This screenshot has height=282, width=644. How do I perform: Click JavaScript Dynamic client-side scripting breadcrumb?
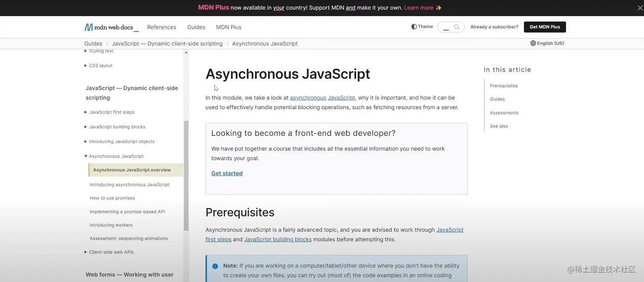click(x=167, y=43)
